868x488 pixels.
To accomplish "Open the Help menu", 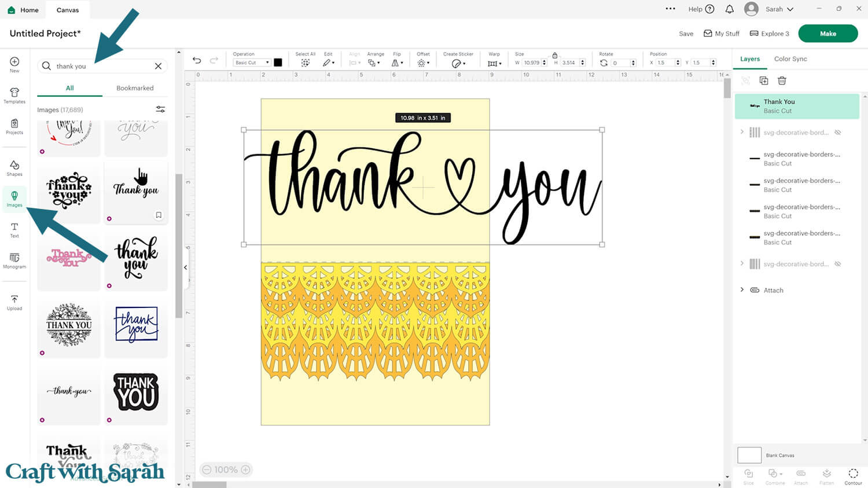I will pos(701,9).
